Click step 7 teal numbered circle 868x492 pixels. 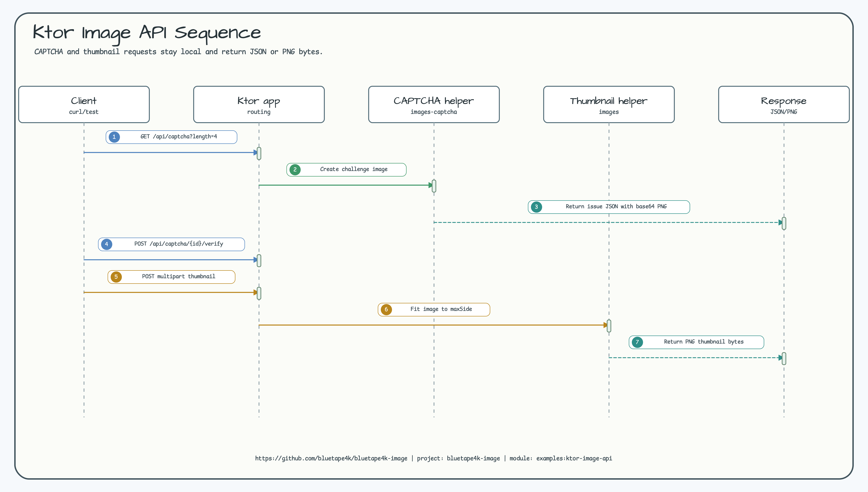coord(637,342)
